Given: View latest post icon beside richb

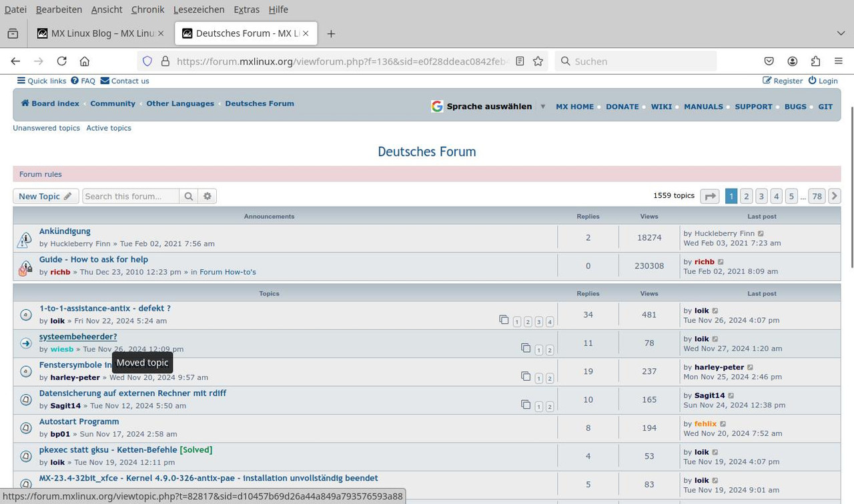Looking at the screenshot, I should coord(721,262).
